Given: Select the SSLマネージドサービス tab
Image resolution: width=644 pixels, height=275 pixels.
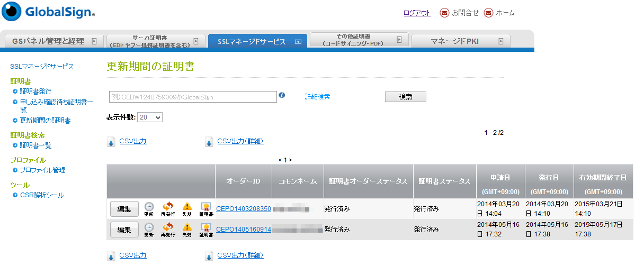Looking at the screenshot, I should [257, 41].
